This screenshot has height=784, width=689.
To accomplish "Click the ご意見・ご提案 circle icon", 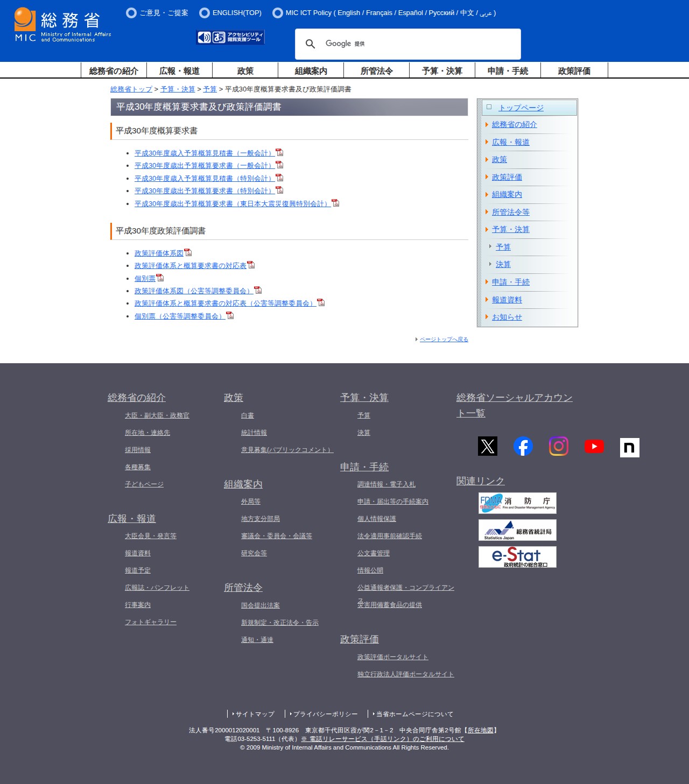I will coord(131,13).
